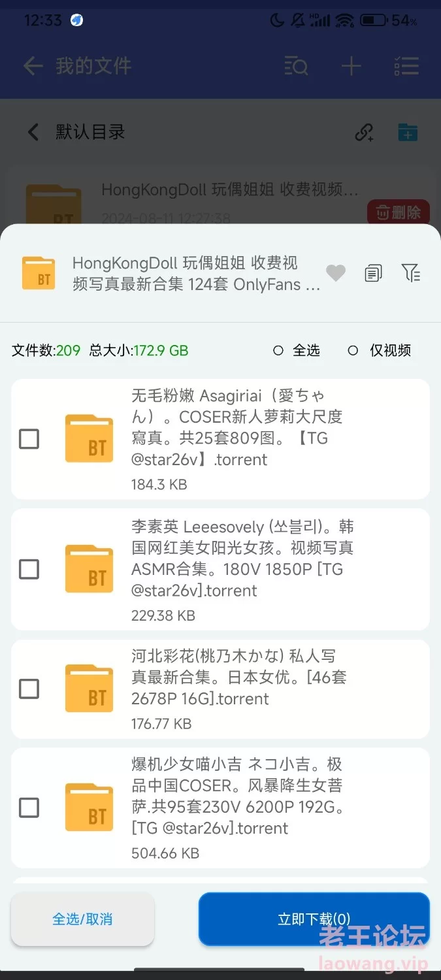Open the filter list icon in sheet header

click(x=411, y=272)
